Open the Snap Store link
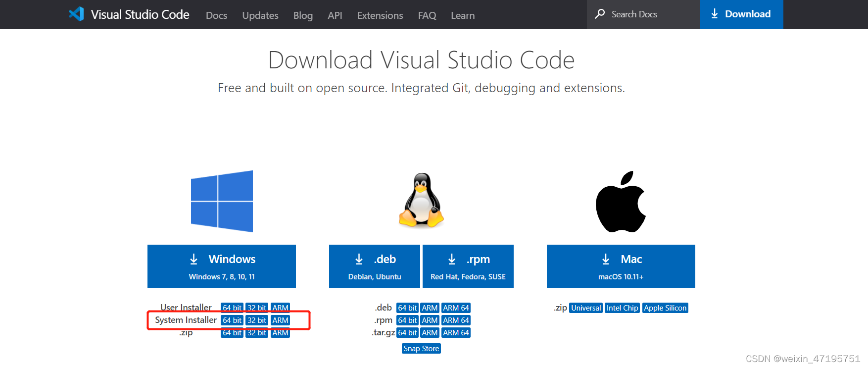This screenshot has width=868, height=368. 421,349
